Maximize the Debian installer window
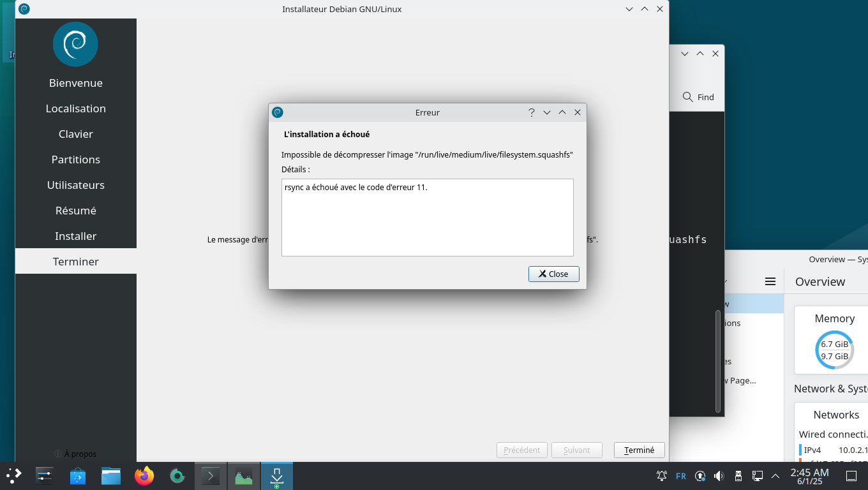 [x=645, y=9]
